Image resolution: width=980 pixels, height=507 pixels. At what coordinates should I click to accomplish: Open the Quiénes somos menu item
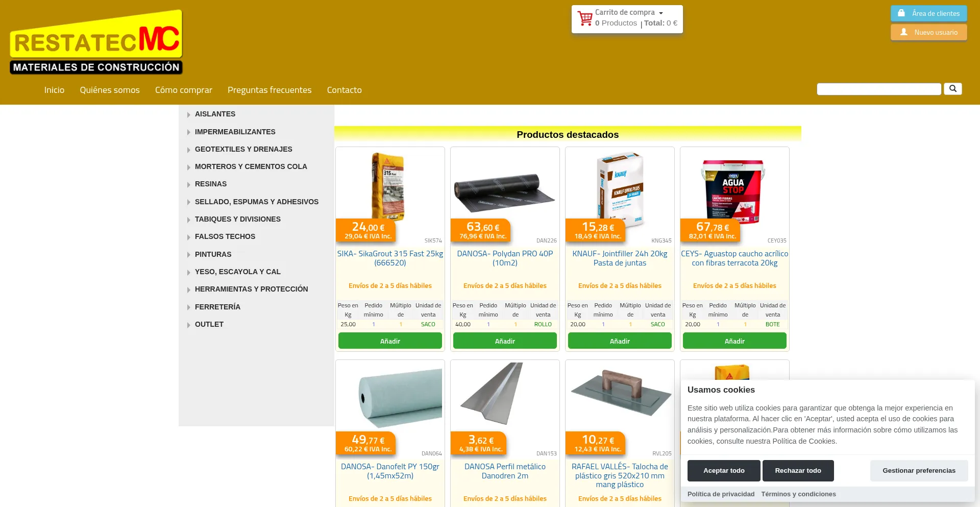pos(110,90)
